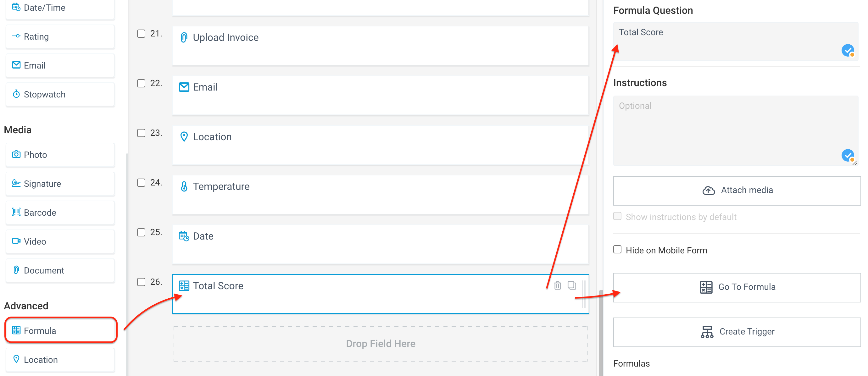Image resolution: width=868 pixels, height=376 pixels.
Task: Select the Rating field type
Action: coord(60,36)
